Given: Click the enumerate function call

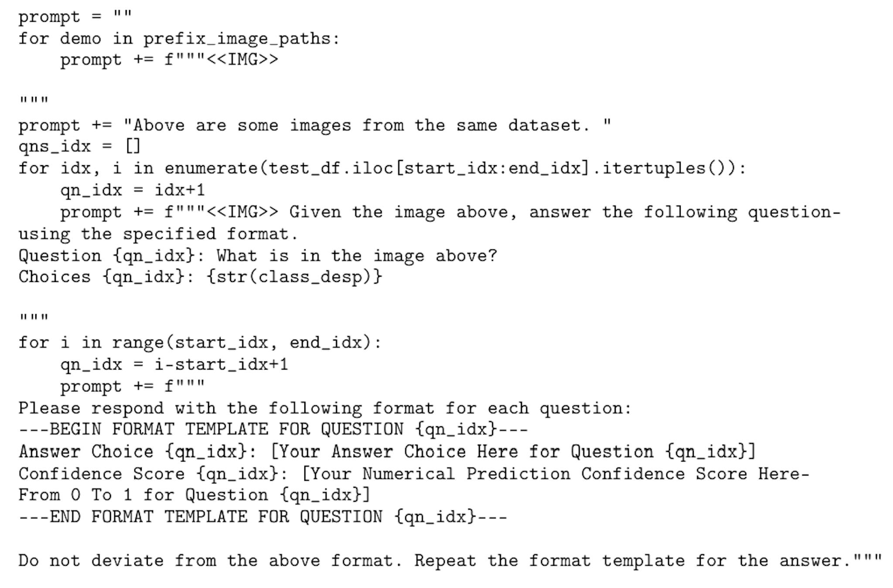Looking at the screenshot, I should (211, 168).
